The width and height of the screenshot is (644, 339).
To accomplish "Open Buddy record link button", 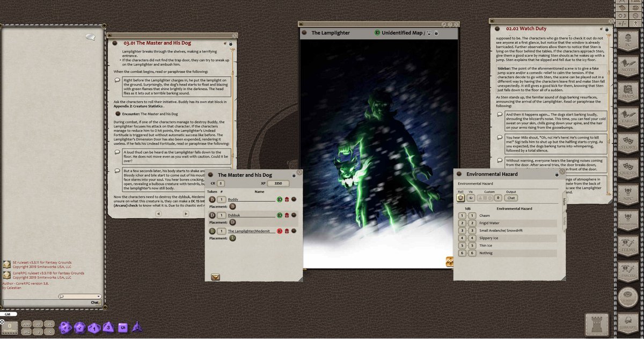I will pos(294,199).
